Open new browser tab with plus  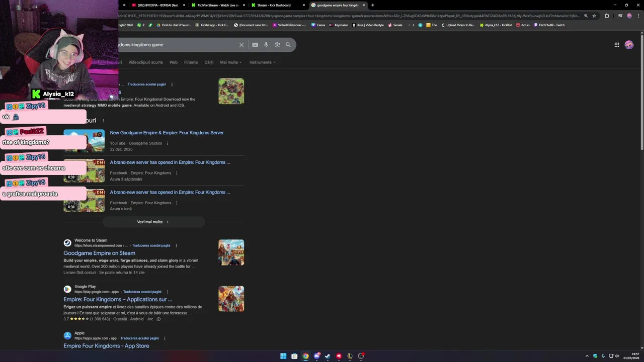click(373, 5)
